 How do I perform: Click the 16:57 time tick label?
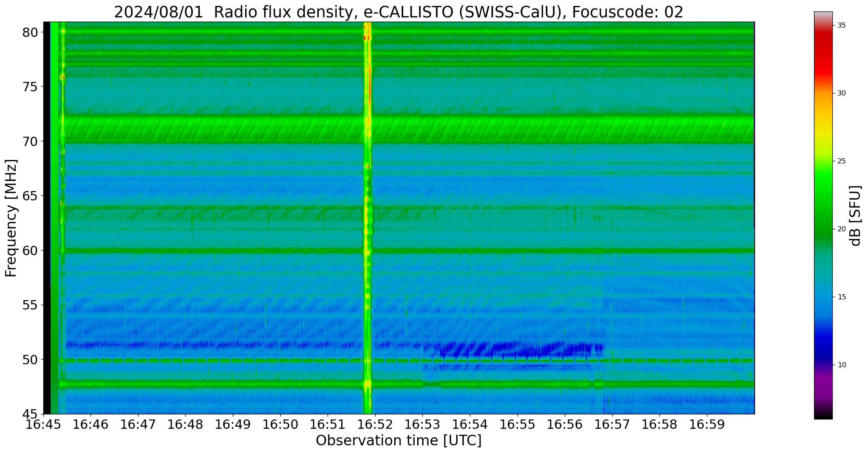coord(612,425)
